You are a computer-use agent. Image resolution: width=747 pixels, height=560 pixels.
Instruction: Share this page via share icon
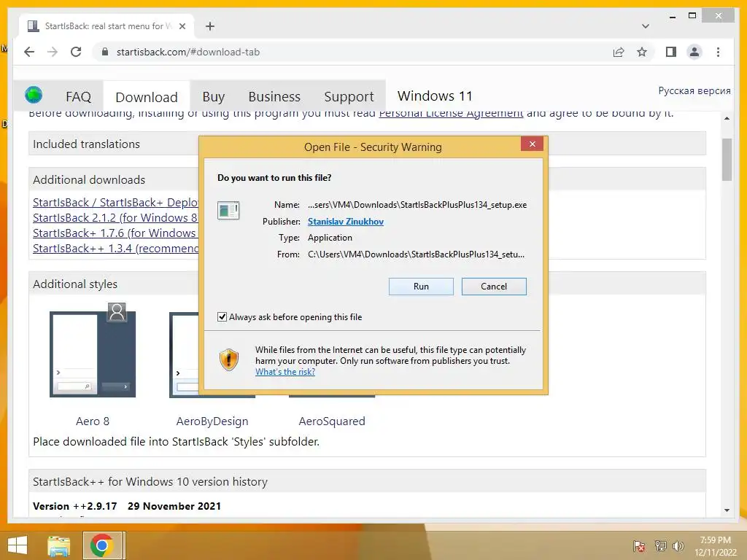619,52
